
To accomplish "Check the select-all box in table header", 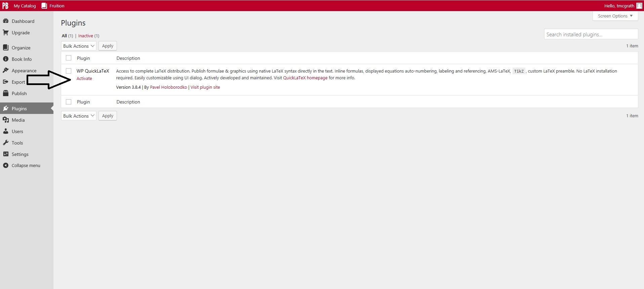I will coord(69,58).
